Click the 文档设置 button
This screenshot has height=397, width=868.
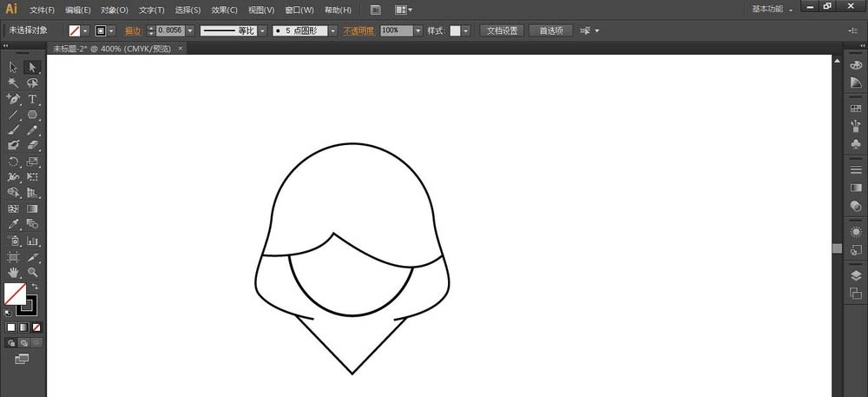pyautogui.click(x=502, y=30)
